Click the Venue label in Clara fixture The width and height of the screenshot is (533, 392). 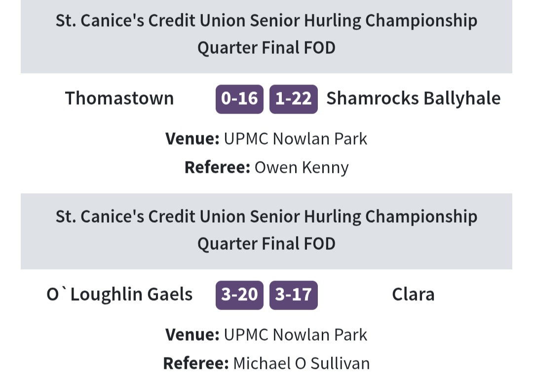point(192,335)
